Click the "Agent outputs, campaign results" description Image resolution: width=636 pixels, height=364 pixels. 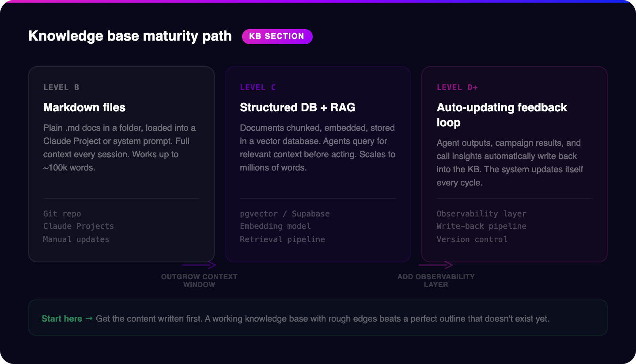510,163
